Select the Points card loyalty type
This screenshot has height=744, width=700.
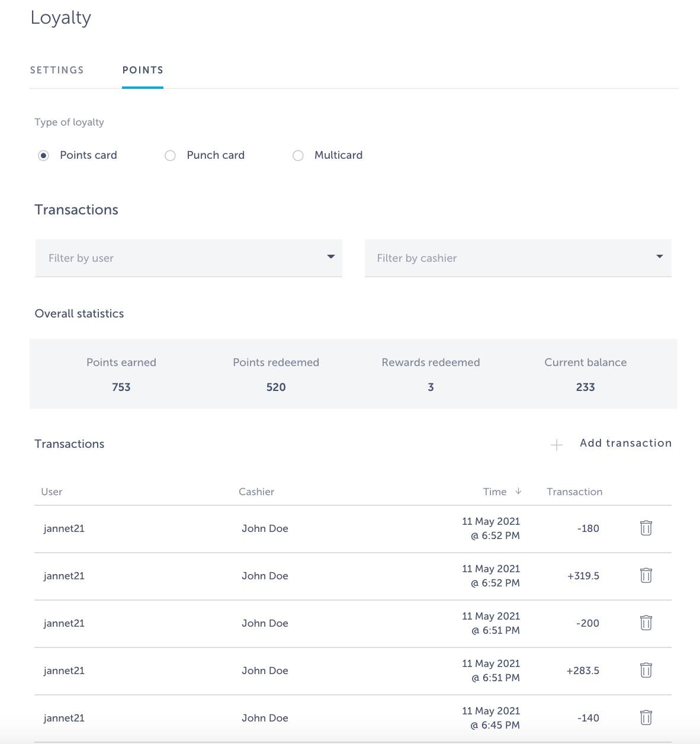tap(44, 155)
